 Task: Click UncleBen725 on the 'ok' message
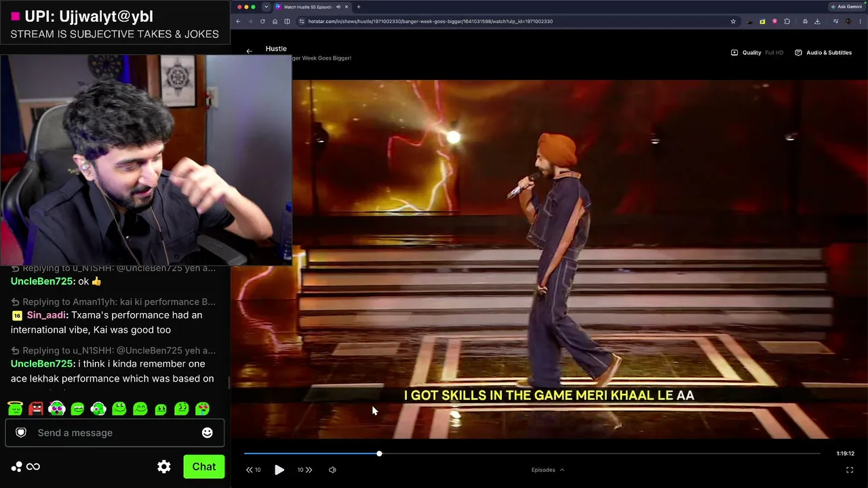[x=43, y=281]
